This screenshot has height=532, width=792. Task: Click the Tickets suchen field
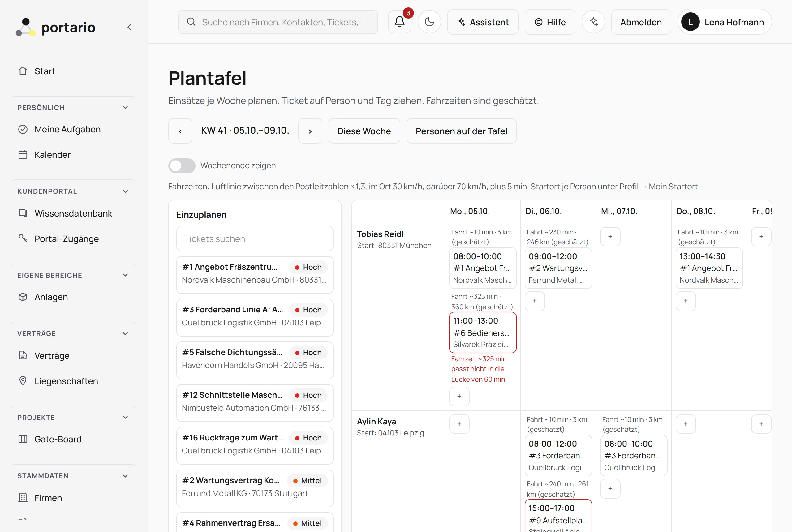[255, 238]
